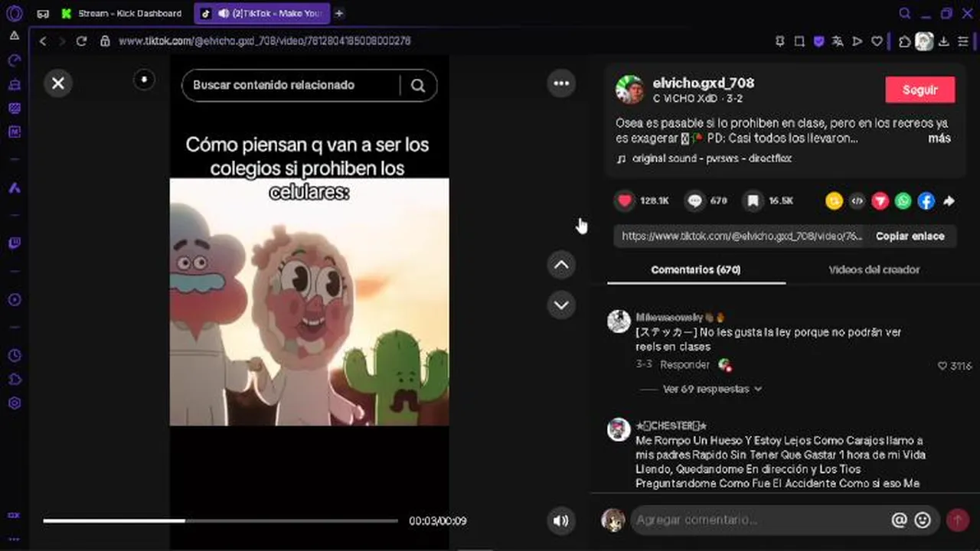Screen dimensions: 980x551
Task: Go to previous video with up chevron
Action: [x=561, y=265]
